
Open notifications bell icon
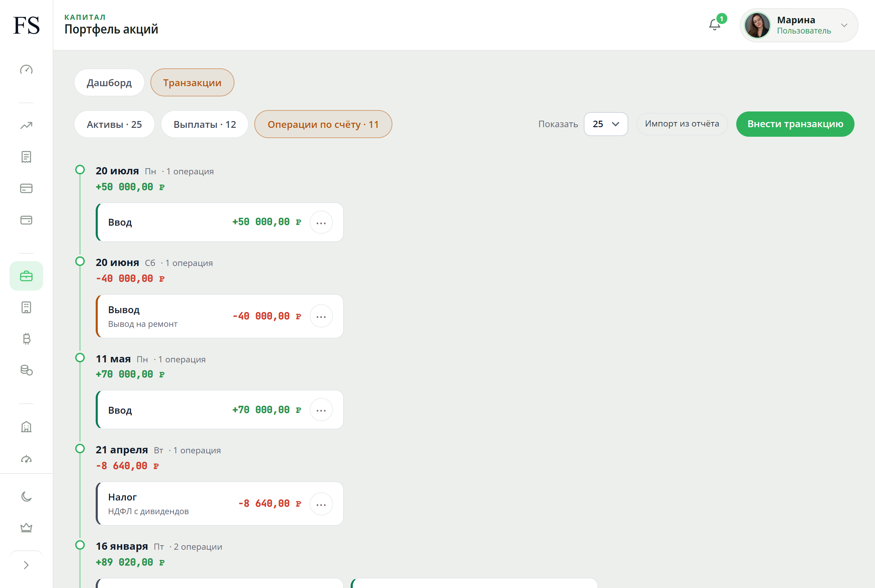(x=715, y=25)
